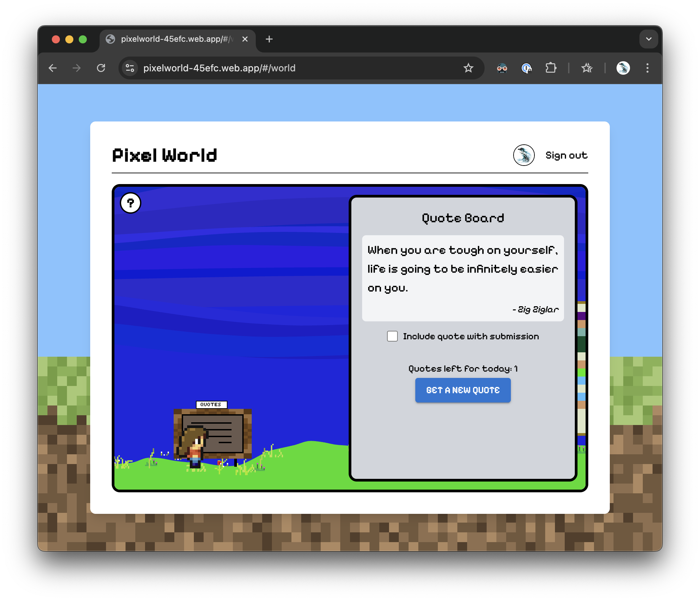The height and width of the screenshot is (601, 700).
Task: Enable Include quote with submission checkbox
Action: tap(392, 336)
